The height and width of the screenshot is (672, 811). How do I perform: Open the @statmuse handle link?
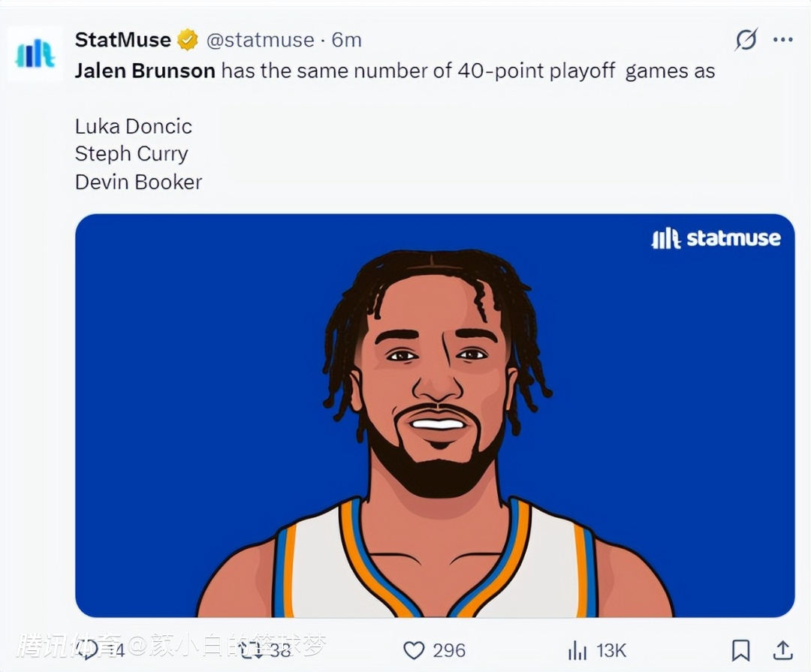point(260,40)
